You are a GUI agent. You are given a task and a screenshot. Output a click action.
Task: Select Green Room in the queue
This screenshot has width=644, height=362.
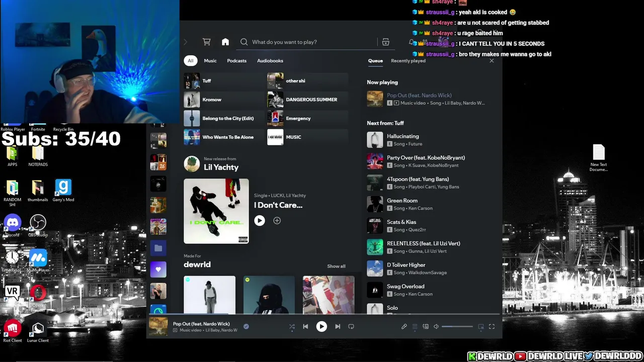(x=433, y=204)
